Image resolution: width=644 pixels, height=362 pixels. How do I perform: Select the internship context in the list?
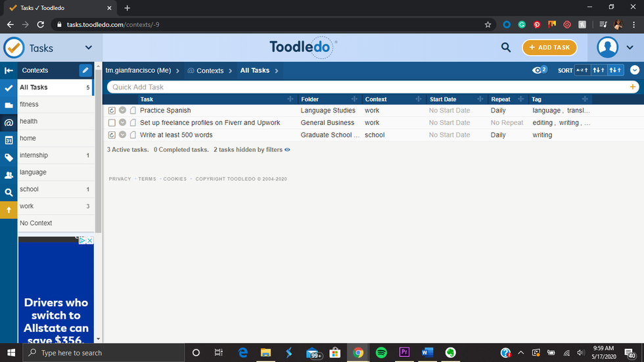coord(34,155)
